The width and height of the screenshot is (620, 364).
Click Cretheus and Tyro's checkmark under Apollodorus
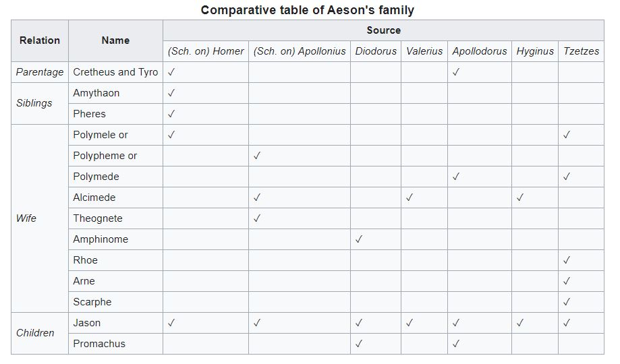point(456,72)
